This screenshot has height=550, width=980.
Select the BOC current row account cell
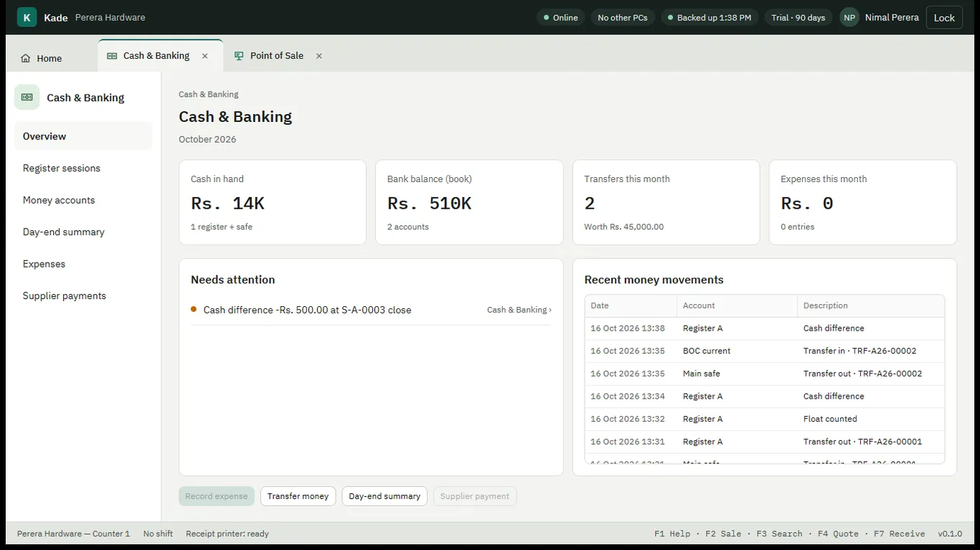click(x=737, y=351)
